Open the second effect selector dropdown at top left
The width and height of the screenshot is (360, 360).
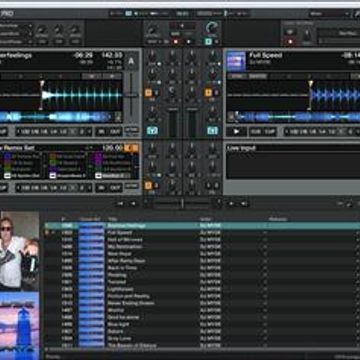(x=16, y=34)
